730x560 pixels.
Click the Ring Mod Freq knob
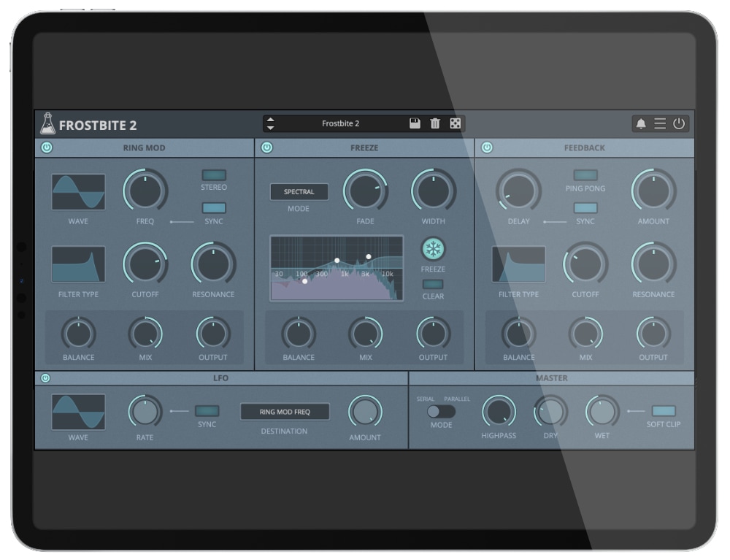click(145, 191)
